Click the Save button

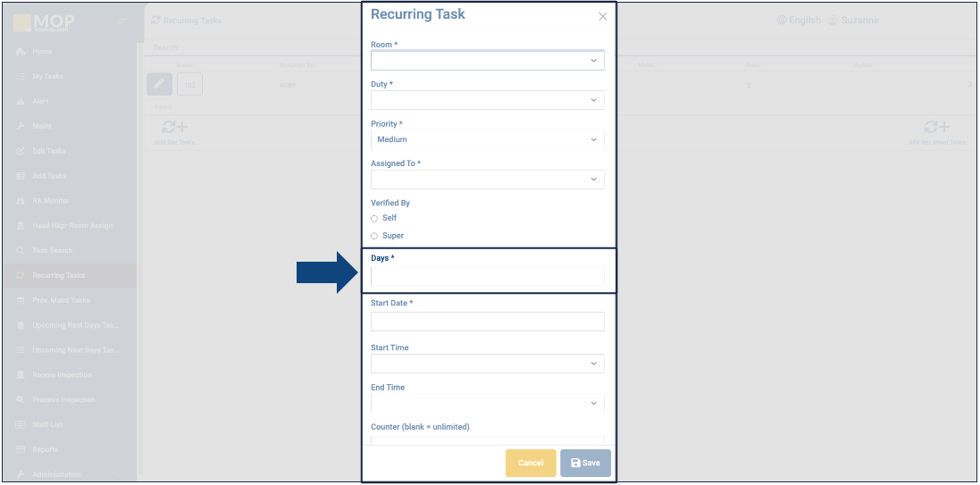(585, 463)
